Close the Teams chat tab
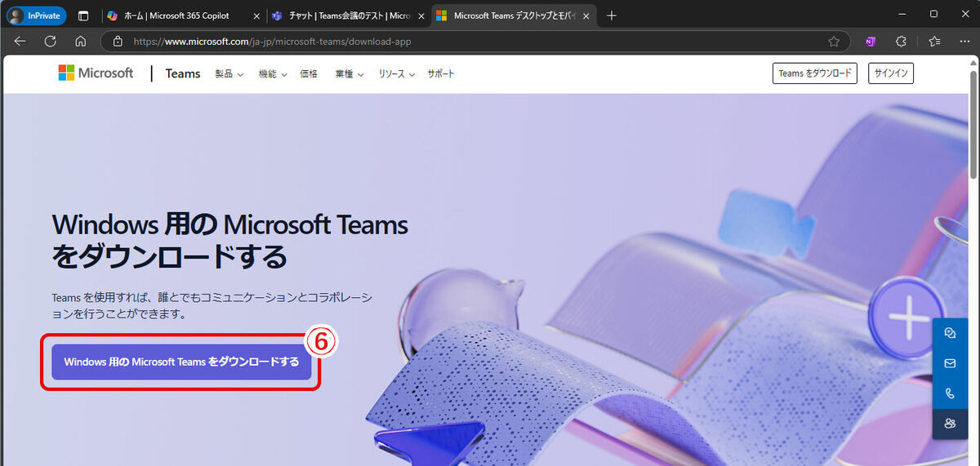This screenshot has width=980, height=466. click(421, 16)
